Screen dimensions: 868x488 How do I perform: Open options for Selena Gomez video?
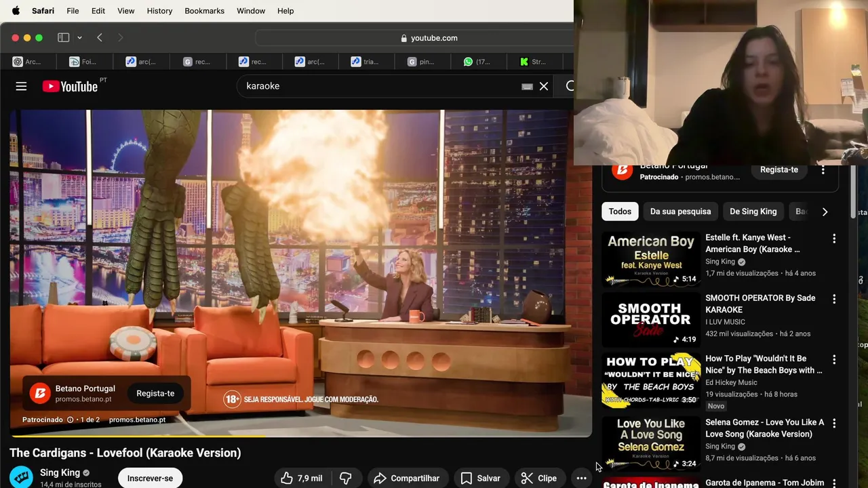tap(834, 423)
